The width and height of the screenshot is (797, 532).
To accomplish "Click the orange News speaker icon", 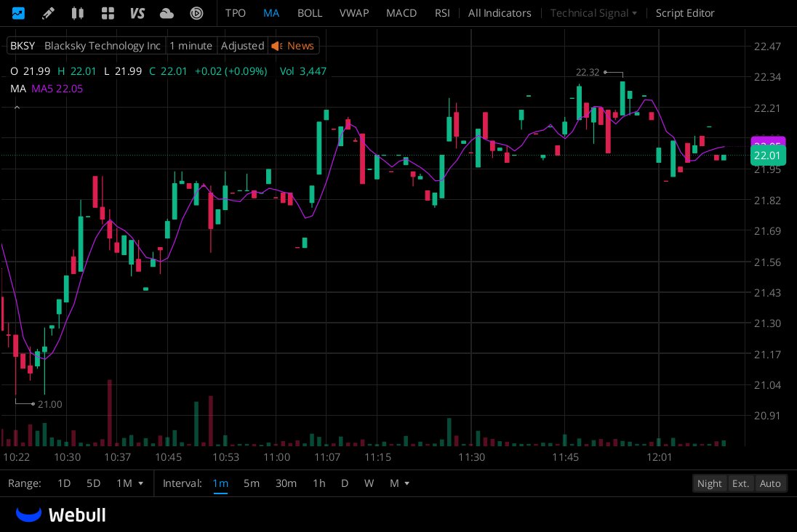I will click(276, 46).
